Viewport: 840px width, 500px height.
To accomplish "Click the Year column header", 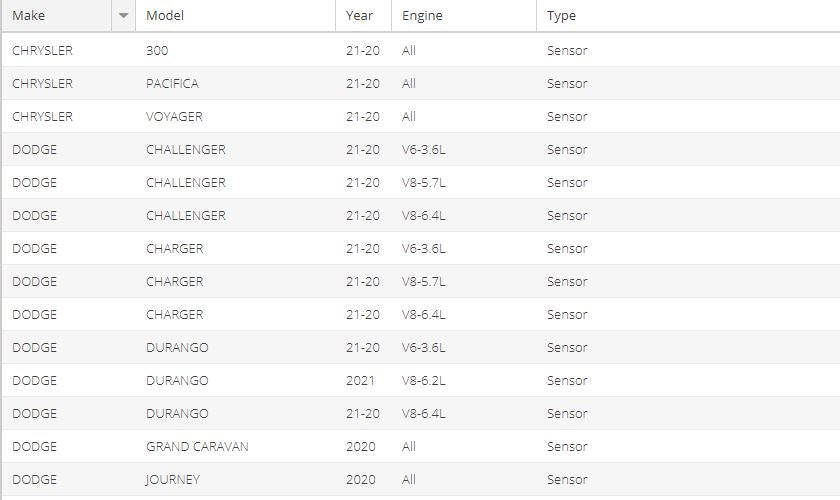I will click(363, 16).
